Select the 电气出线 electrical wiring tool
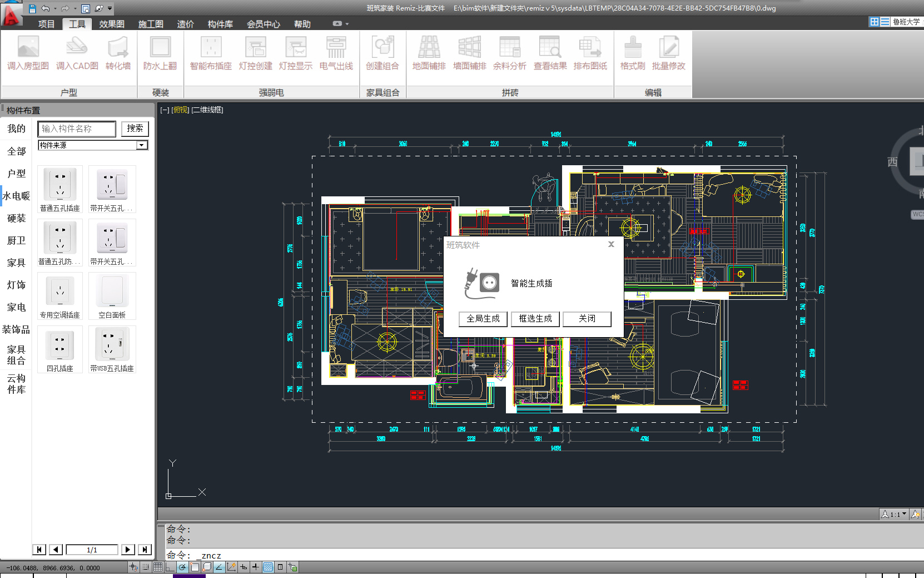Image resolution: width=924 pixels, height=578 pixels. [336, 53]
